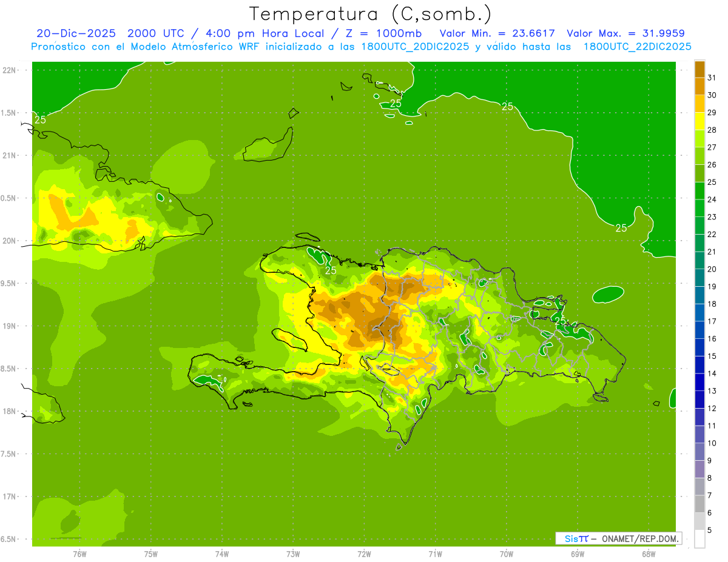Click the 9.5N latitude axis label
Viewport: 728px width, 562px height.
pos(10,283)
